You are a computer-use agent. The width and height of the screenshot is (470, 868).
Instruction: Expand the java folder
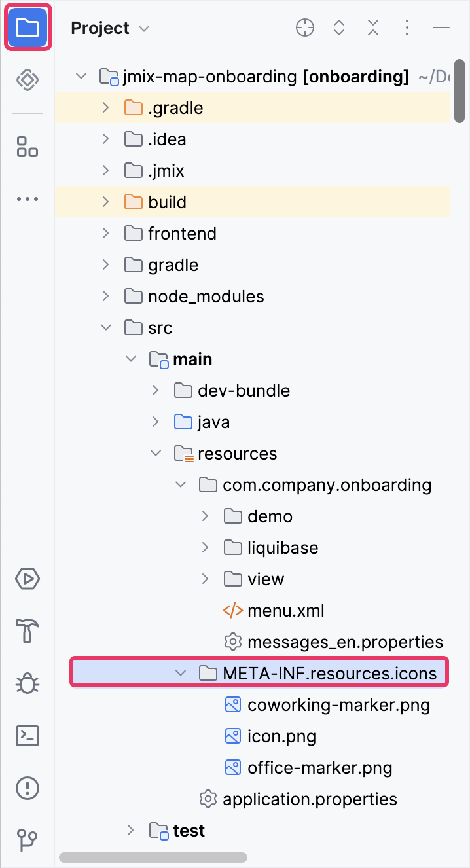point(156,422)
